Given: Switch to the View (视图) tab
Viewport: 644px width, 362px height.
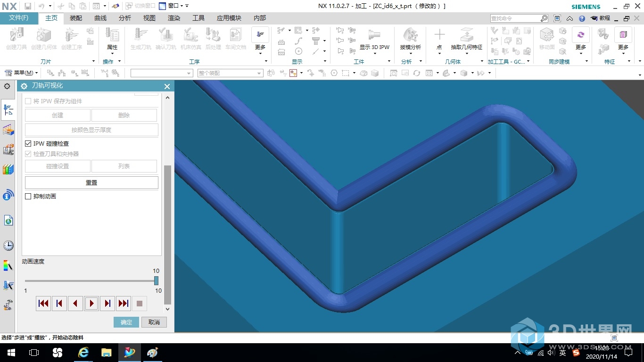Looking at the screenshot, I should [x=149, y=18].
